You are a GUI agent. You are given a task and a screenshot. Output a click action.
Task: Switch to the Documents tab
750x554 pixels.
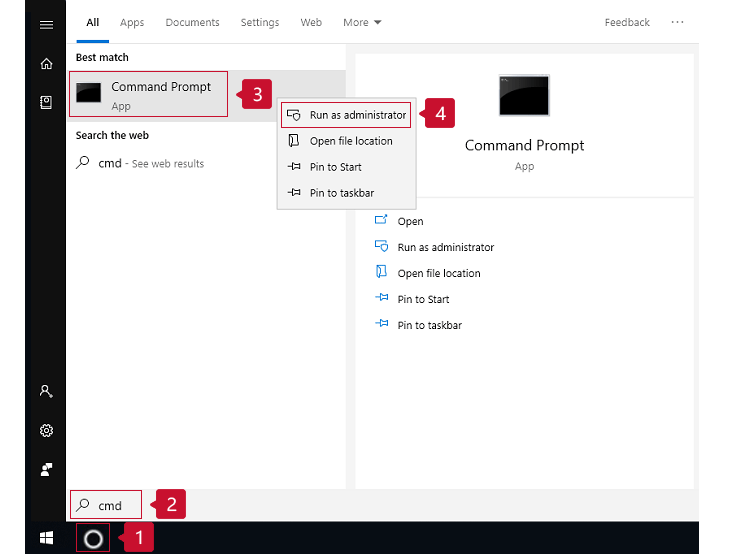click(x=192, y=22)
